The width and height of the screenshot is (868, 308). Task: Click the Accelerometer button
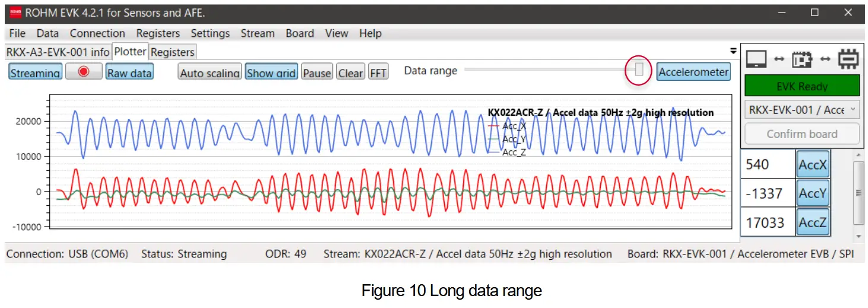click(693, 72)
